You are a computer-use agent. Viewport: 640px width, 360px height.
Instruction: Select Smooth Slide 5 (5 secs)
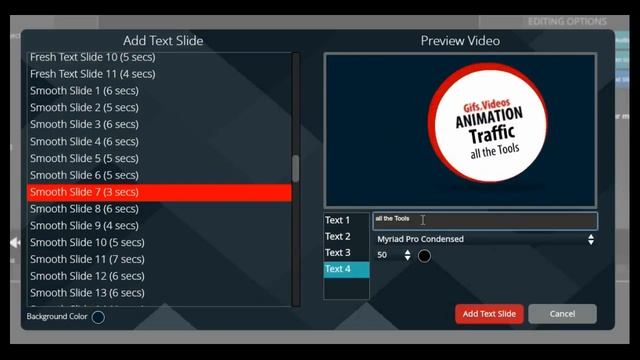[159, 158]
